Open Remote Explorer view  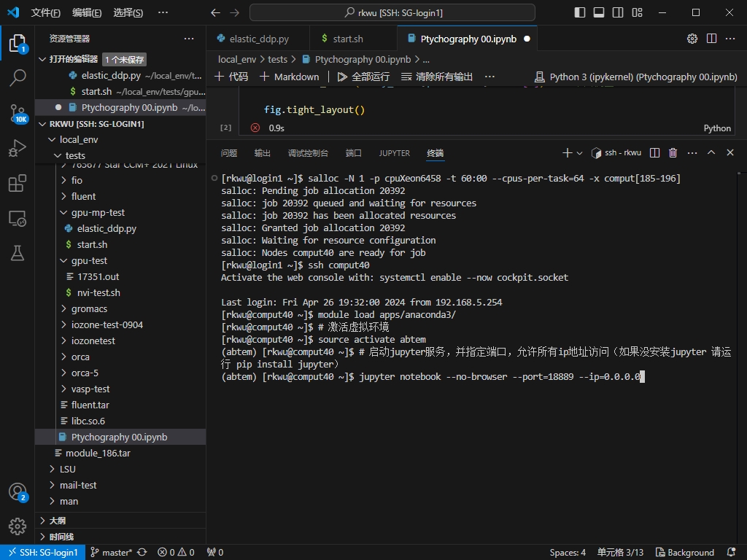click(18, 219)
